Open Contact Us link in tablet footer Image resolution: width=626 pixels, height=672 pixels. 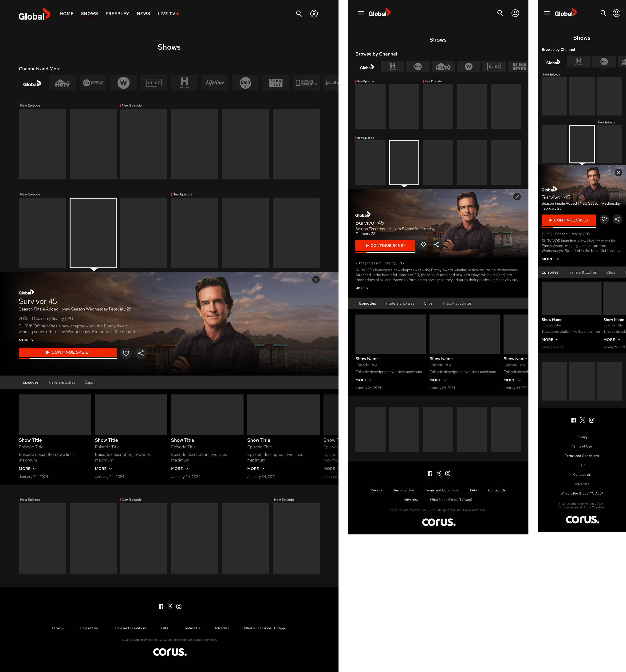point(497,490)
